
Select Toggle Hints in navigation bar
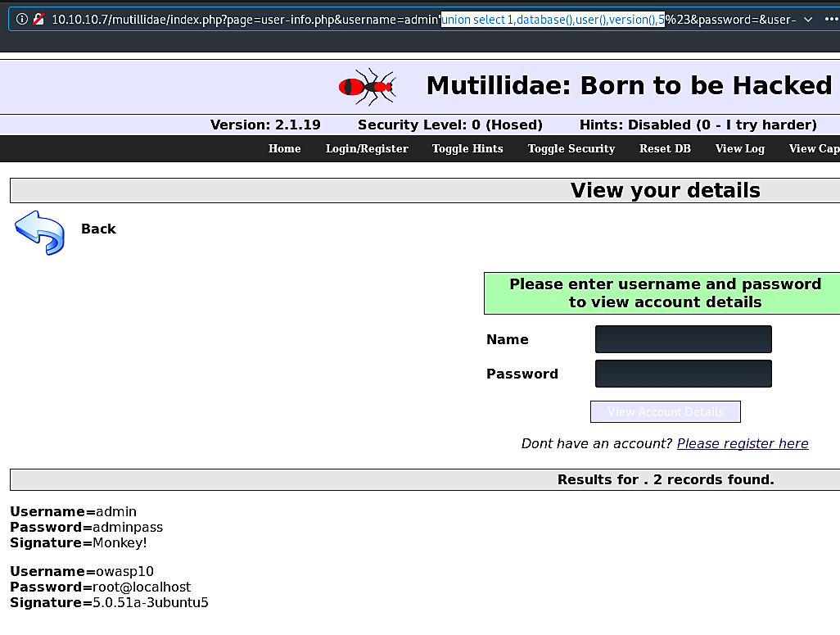467,148
